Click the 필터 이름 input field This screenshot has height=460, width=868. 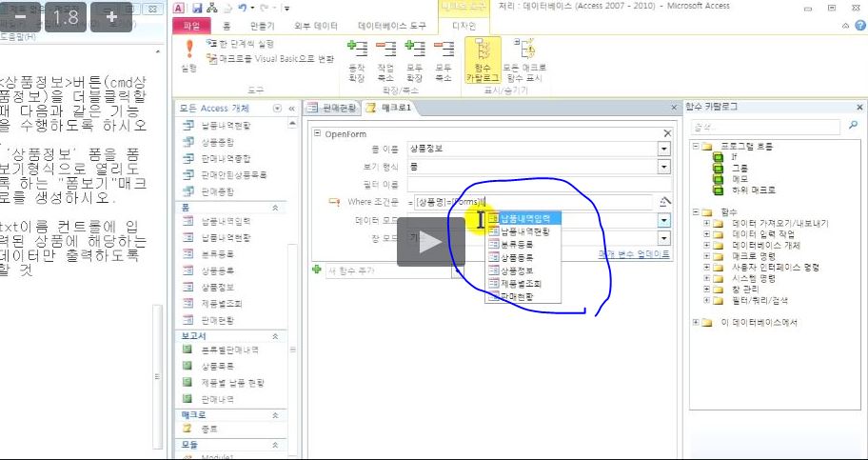(x=533, y=184)
